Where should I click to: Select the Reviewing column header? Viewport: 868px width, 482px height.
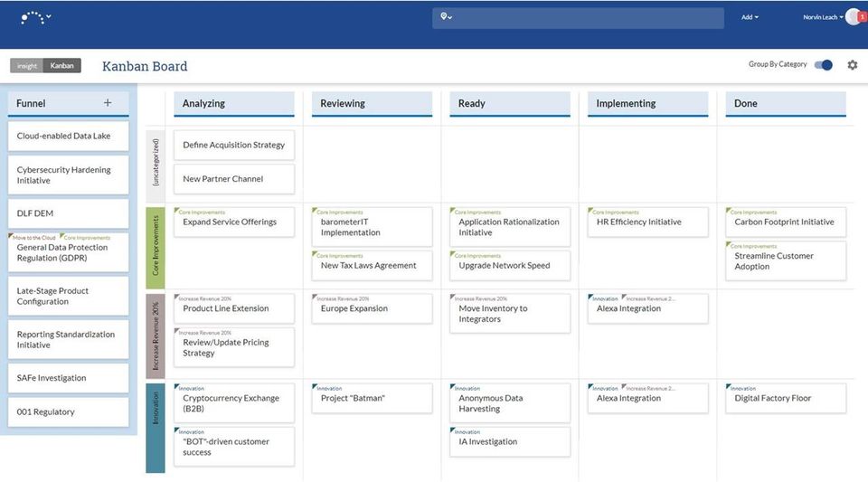coord(372,103)
